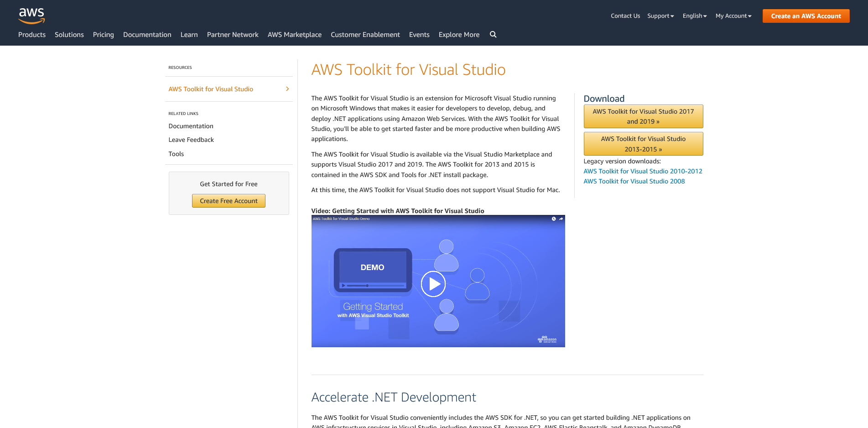Click the Get Started for Free text

click(x=229, y=184)
